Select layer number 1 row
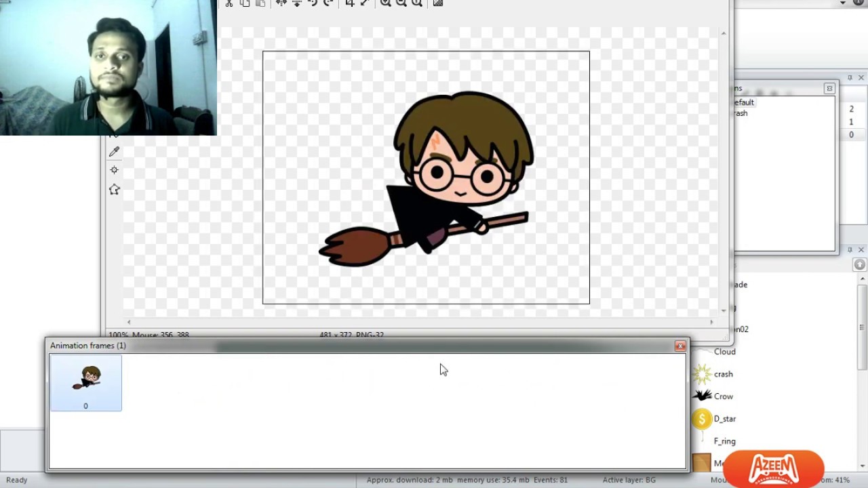The image size is (868, 488). point(851,122)
